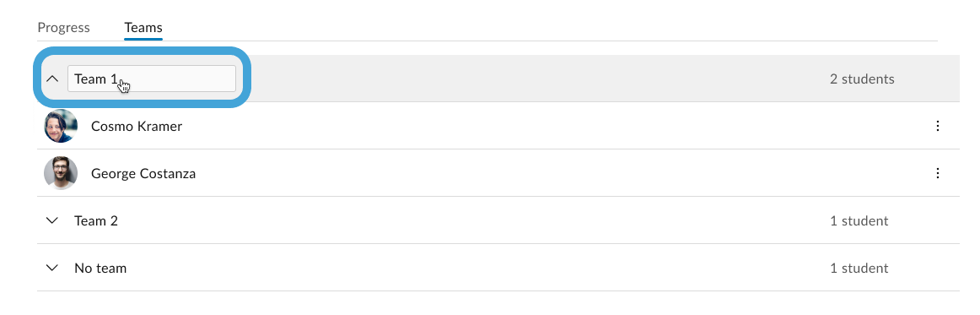Viewport: 980px width, 315px height.
Task: Switch to the Progress tab
Action: tap(64, 28)
